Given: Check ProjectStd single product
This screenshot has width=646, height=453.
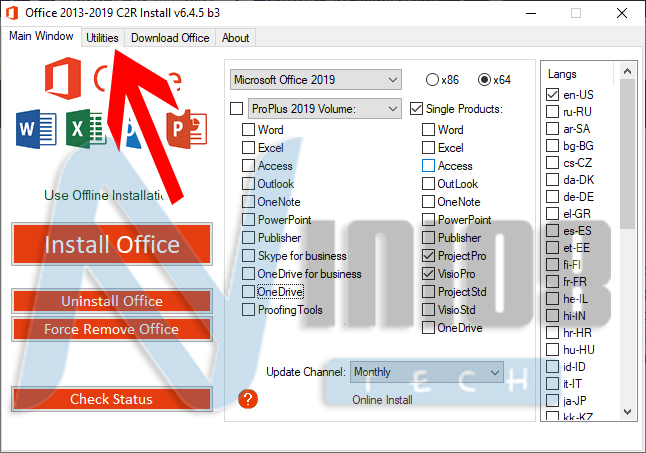Looking at the screenshot, I should coord(428,292).
